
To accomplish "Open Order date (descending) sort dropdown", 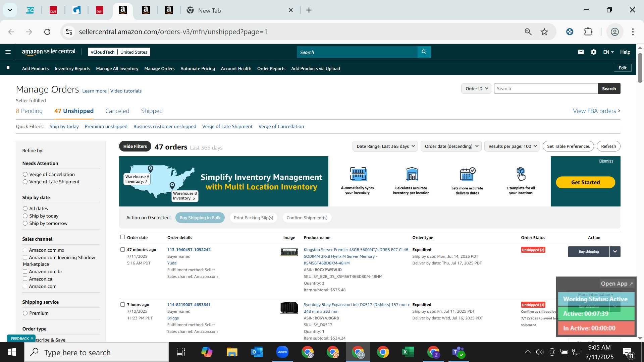I will (451, 146).
